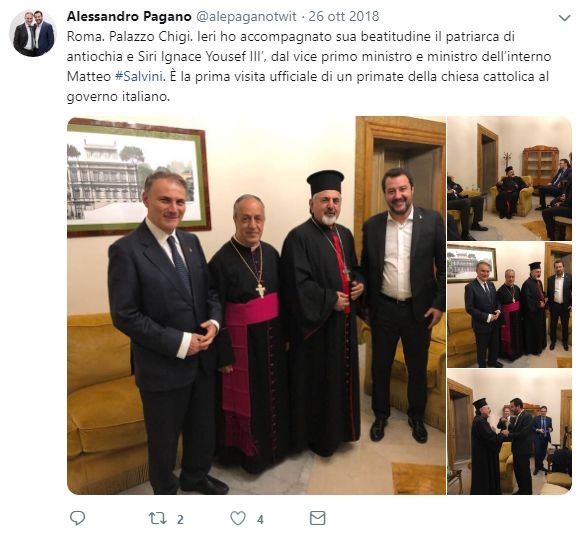Click the reply speech bubble icon
Viewport: 580px width, 534px height.
coord(77,518)
